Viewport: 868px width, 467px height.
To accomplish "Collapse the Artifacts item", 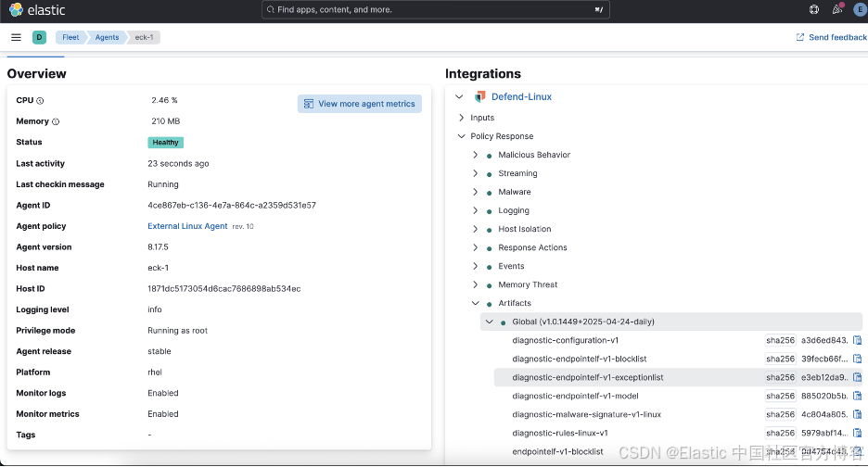I will click(x=475, y=303).
